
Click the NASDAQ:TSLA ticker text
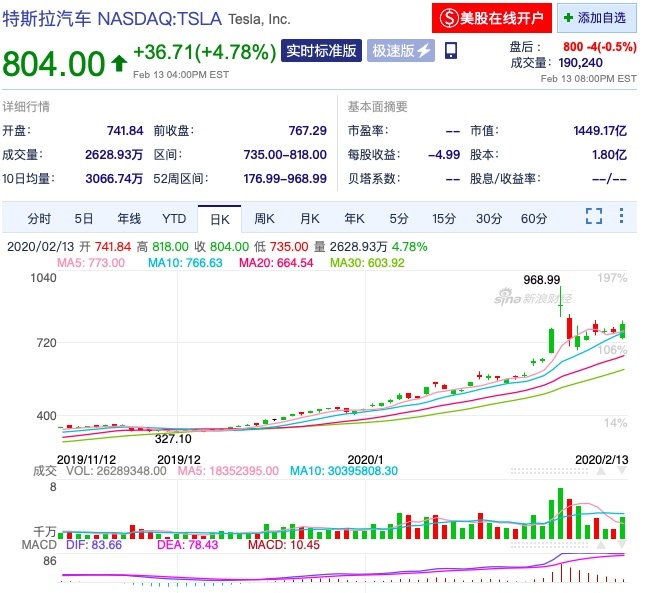[160, 19]
